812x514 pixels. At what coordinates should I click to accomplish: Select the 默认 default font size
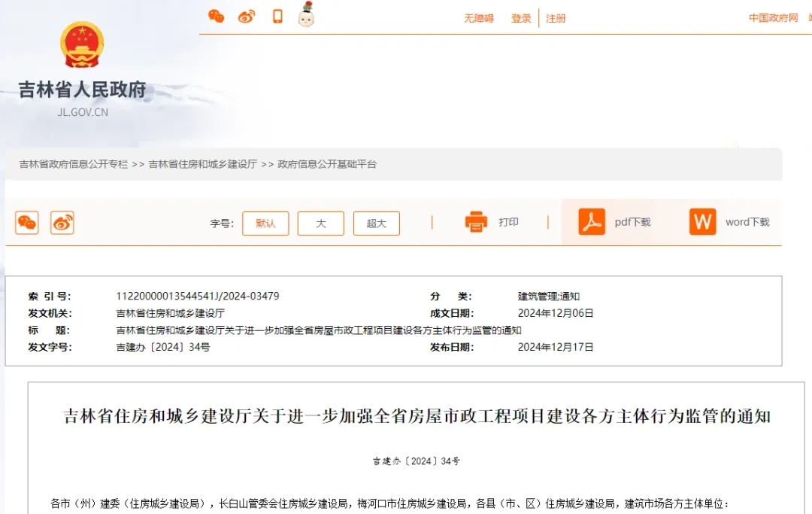click(x=265, y=223)
